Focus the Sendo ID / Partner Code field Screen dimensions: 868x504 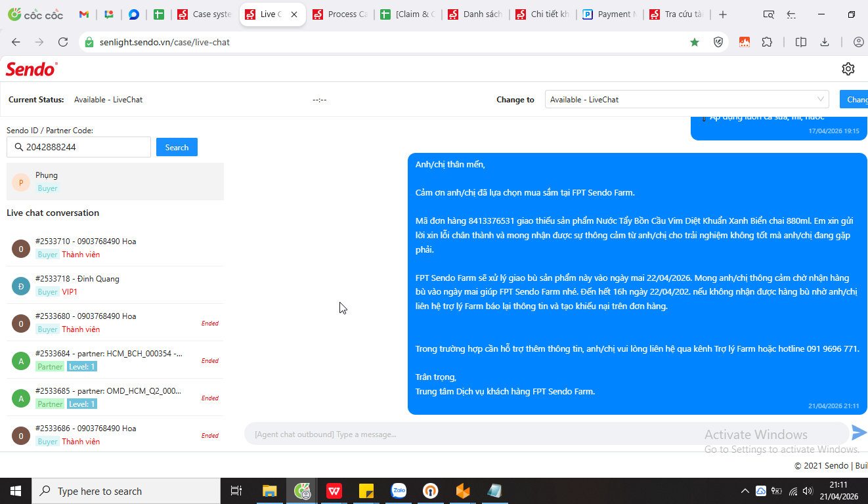tap(79, 147)
